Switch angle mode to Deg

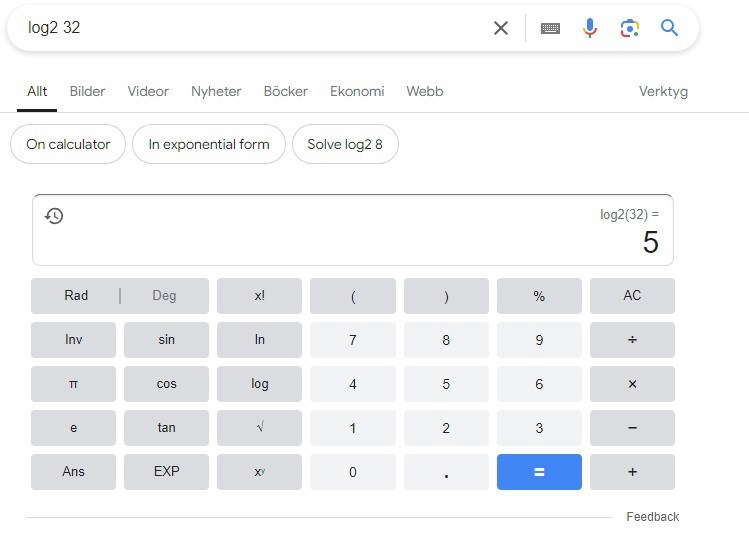tap(164, 296)
